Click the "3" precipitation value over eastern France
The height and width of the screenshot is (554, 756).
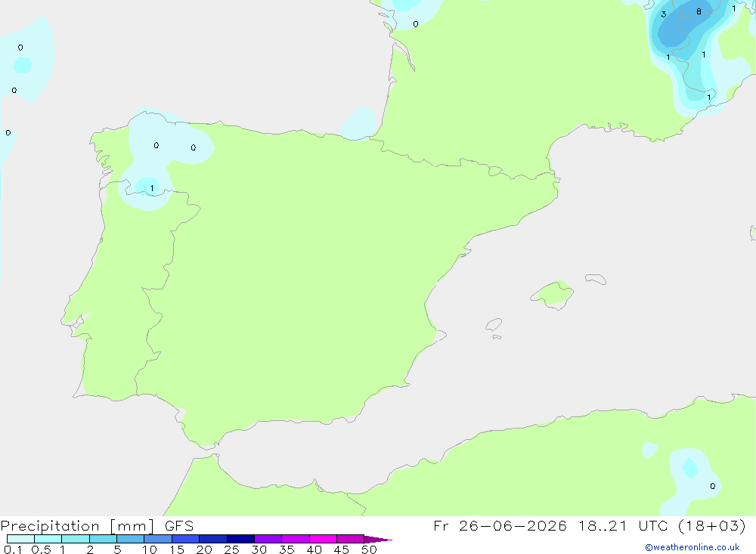664,14
